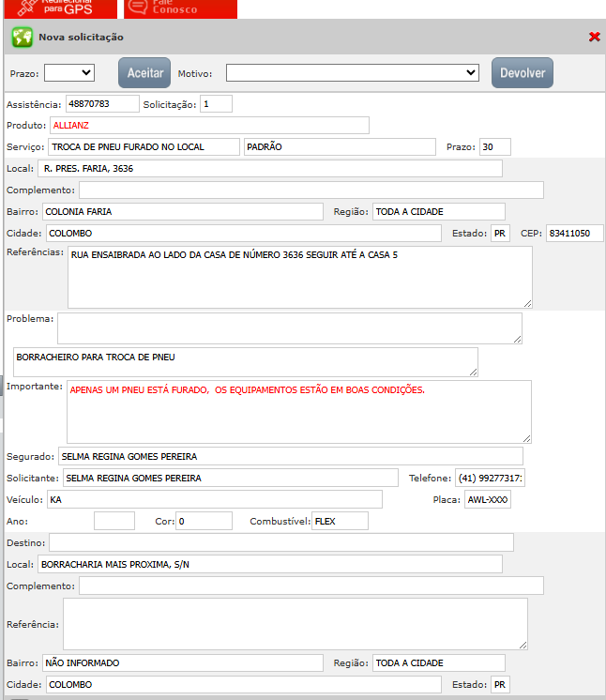The height and width of the screenshot is (700, 606).
Task: Select the Telefone input field
Action: coord(490,479)
